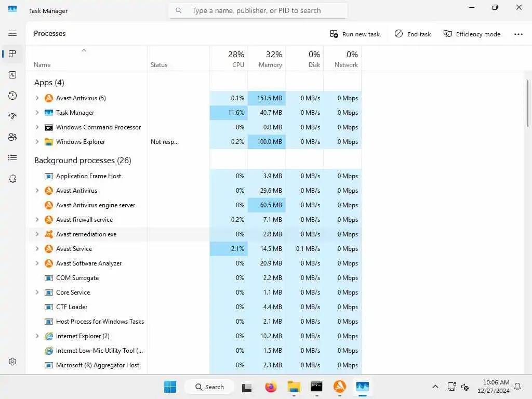The width and height of the screenshot is (532, 399).
Task: Sort processes by Disk column
Action: pyautogui.click(x=304, y=58)
